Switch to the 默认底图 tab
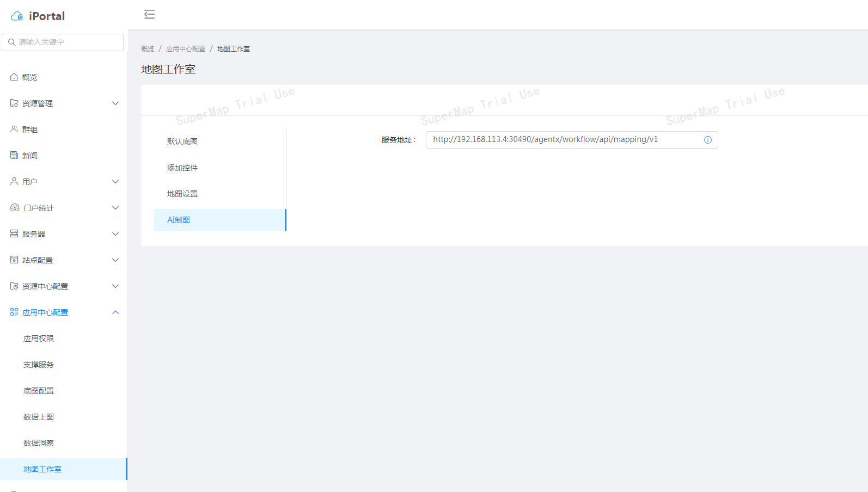The width and height of the screenshot is (868, 492). [182, 142]
